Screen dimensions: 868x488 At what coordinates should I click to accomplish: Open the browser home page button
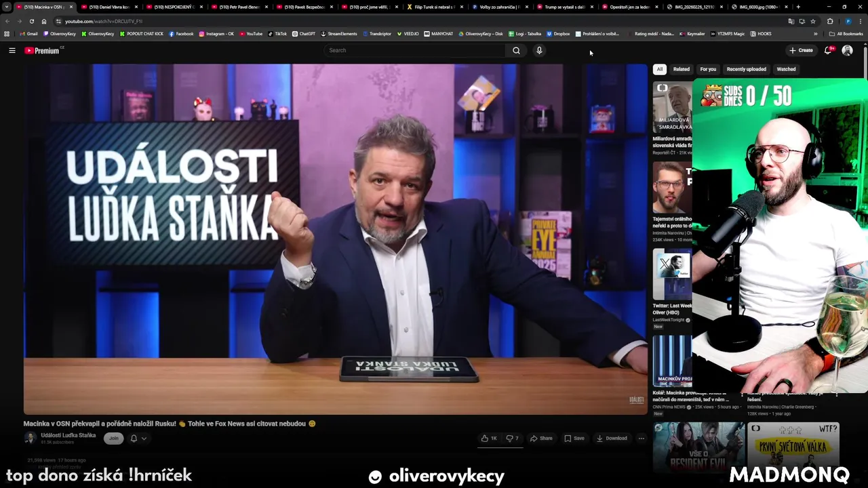tap(44, 21)
